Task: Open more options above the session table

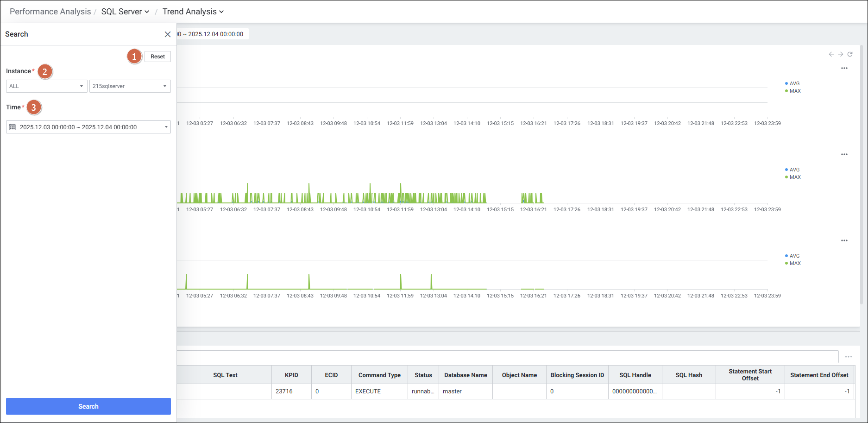Action: (849, 357)
